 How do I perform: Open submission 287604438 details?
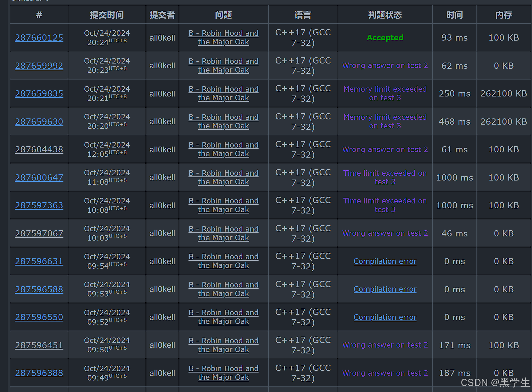click(39, 149)
